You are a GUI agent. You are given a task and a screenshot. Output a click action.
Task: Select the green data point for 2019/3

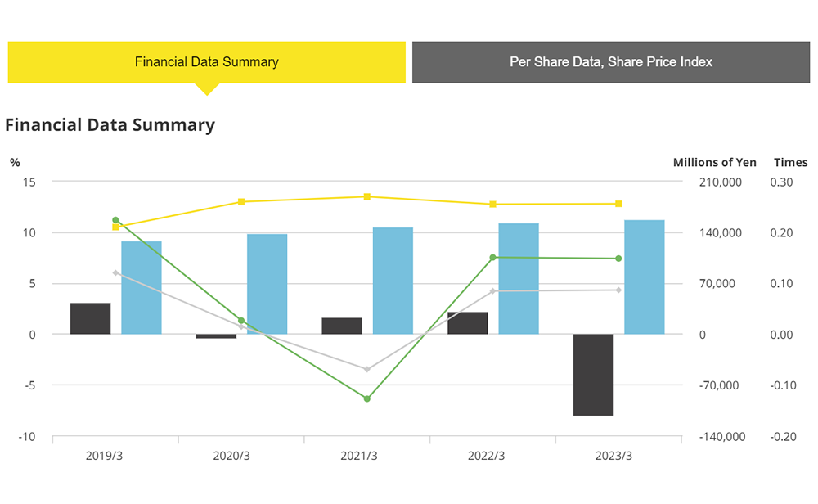coord(115,220)
